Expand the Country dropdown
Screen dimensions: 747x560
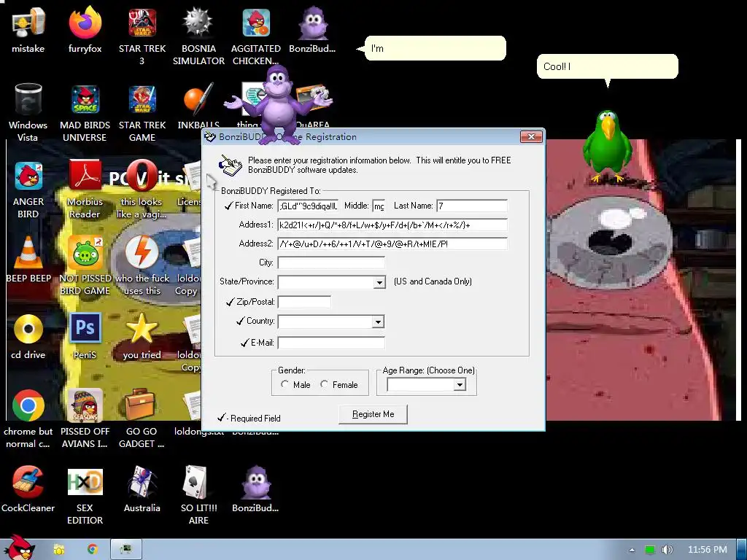click(x=378, y=322)
